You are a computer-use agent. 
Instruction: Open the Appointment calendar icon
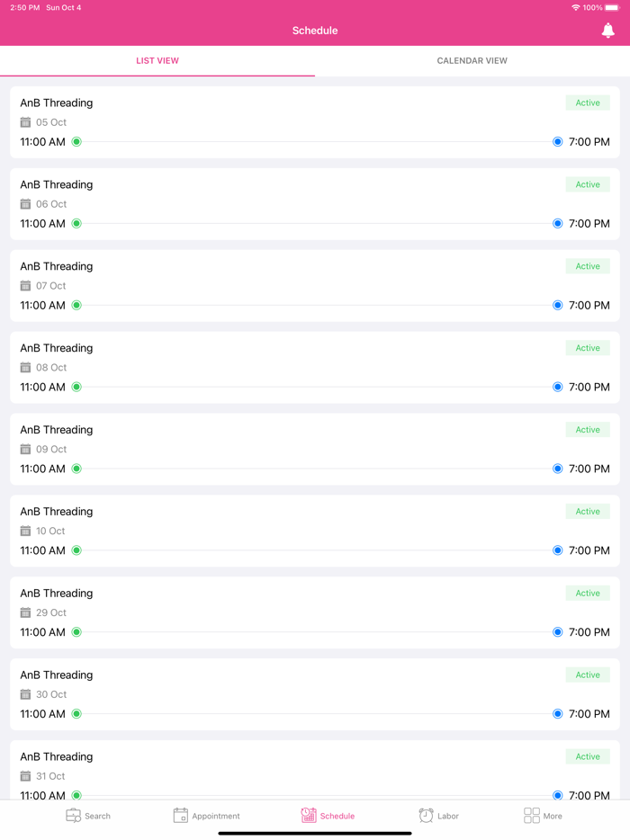[180, 815]
